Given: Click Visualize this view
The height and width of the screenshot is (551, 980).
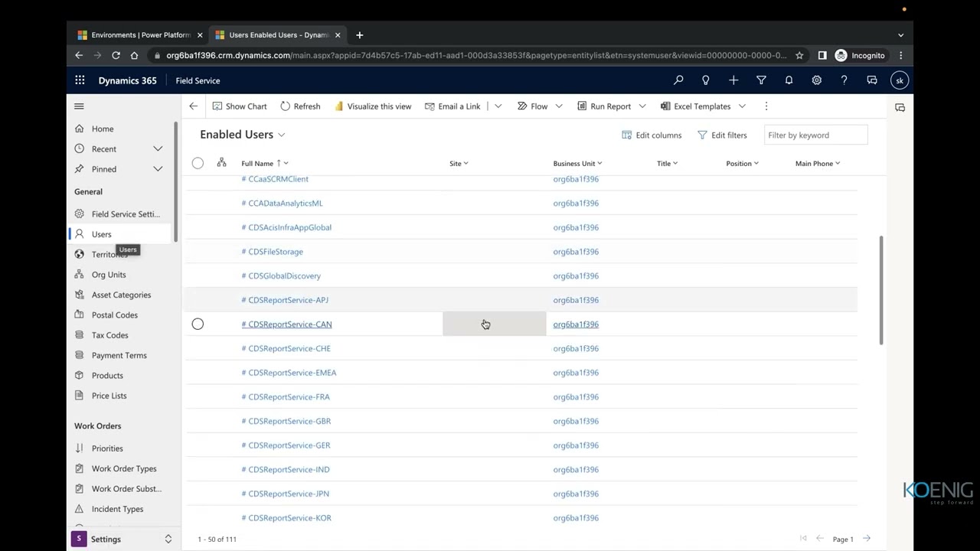Looking at the screenshot, I should click(x=373, y=106).
